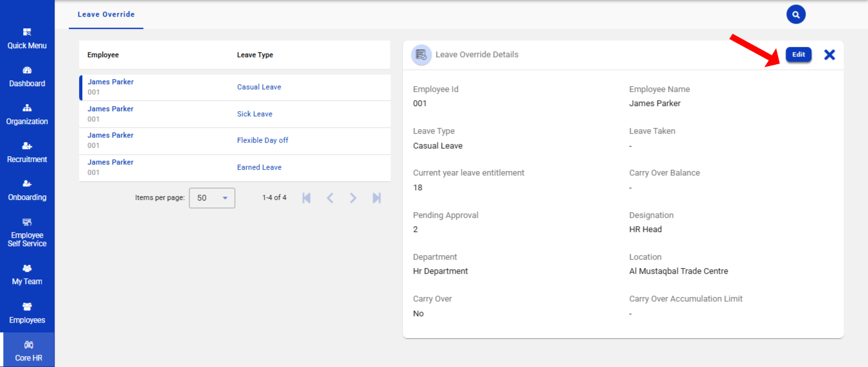Click the Edit button

(x=799, y=55)
